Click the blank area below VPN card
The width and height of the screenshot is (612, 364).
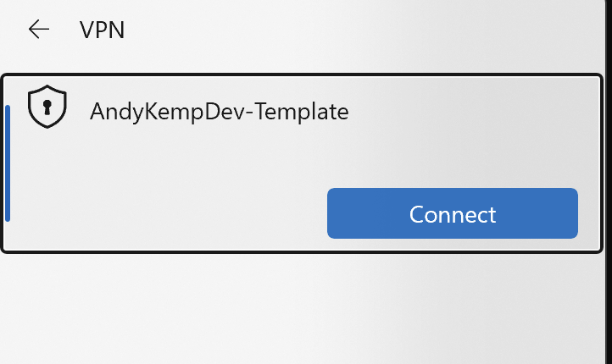tap(302, 309)
